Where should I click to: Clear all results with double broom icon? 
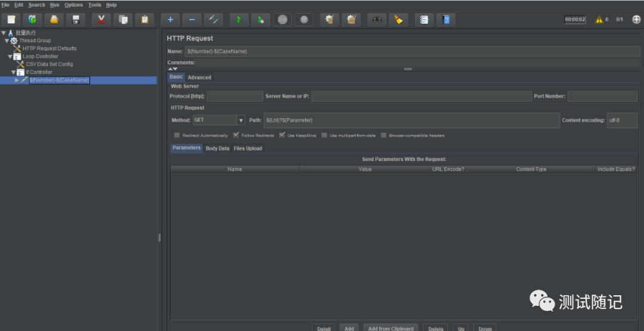351,19
